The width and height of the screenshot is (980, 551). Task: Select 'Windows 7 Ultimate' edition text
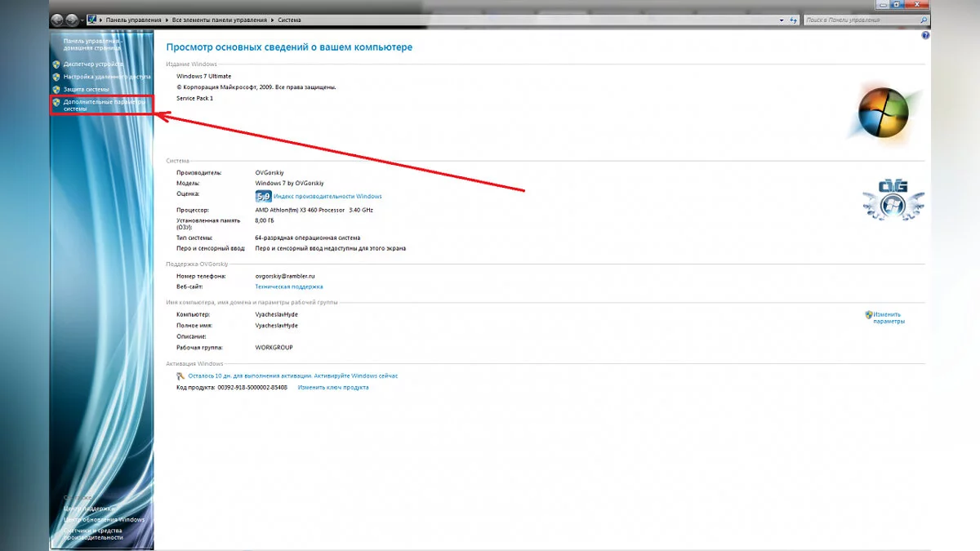point(204,76)
